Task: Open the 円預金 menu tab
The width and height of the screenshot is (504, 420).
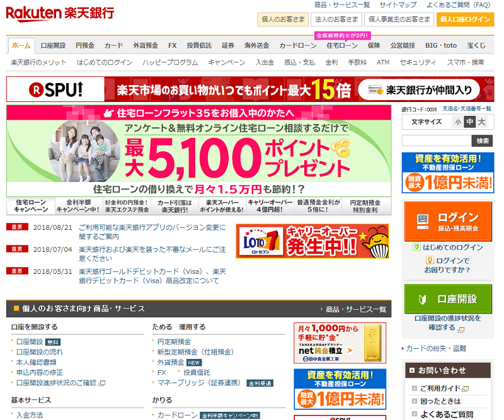Action: (x=85, y=46)
